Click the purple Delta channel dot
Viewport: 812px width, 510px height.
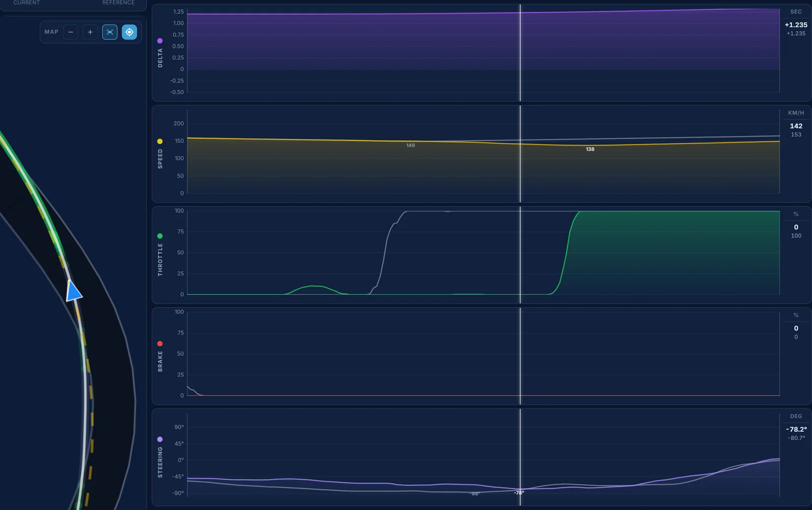(160, 41)
